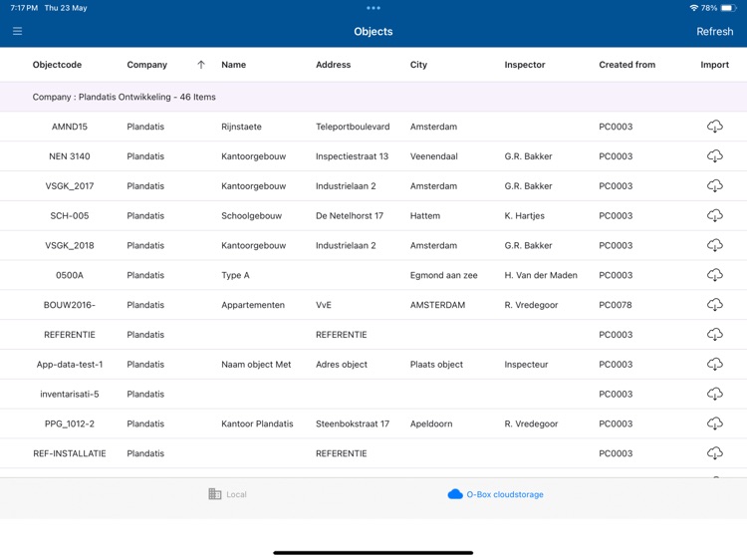Import object AMND15 from cloud
Viewport: 747px width, 560px height.
coord(714,127)
